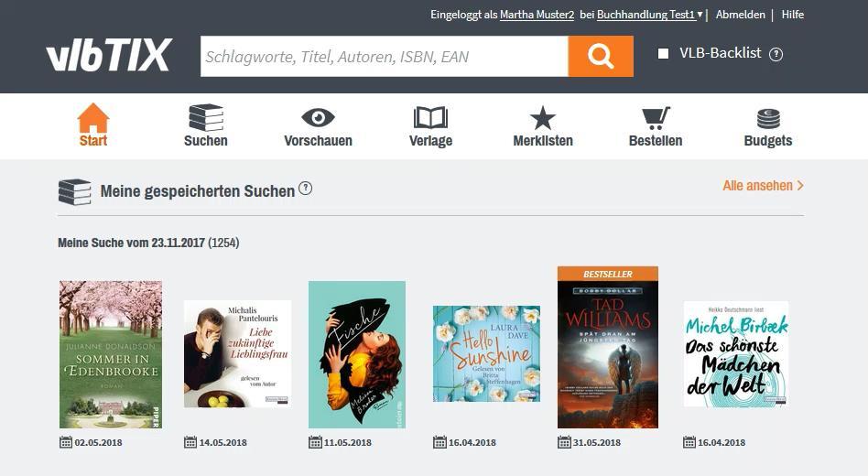The width and height of the screenshot is (868, 476).
Task: Open Sommer in Edenbrooke book cover
Action: [111, 354]
